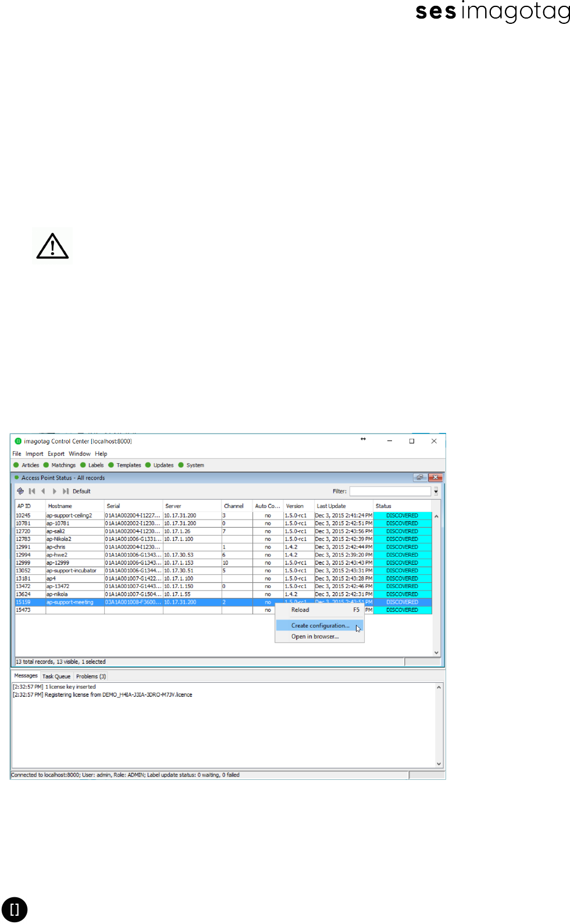The width and height of the screenshot is (570, 924).
Task: Focus the Filter input field
Action: point(391,492)
